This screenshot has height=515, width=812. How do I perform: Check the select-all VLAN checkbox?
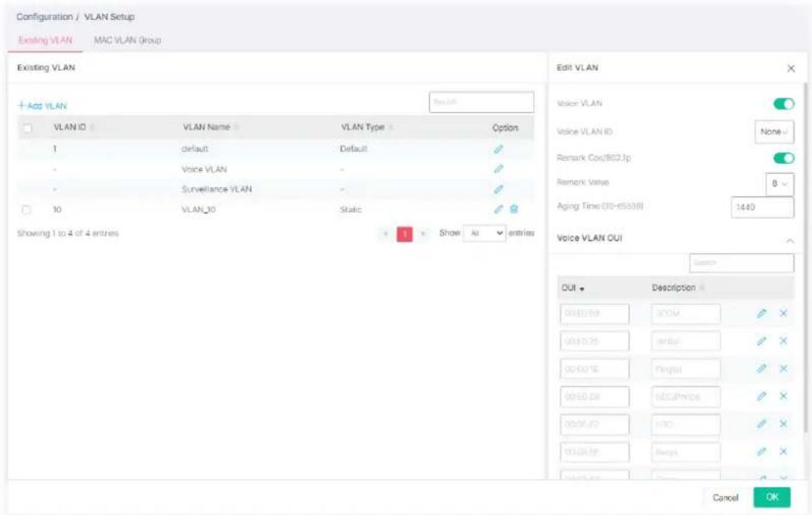point(27,128)
